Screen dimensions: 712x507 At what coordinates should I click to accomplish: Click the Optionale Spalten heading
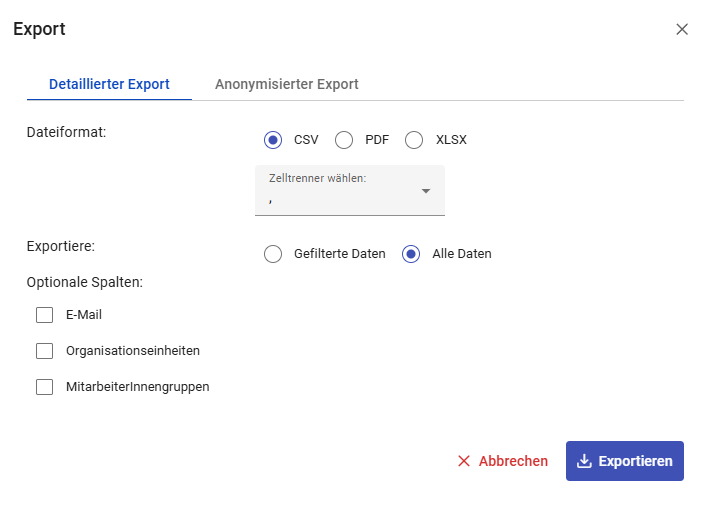[84, 282]
